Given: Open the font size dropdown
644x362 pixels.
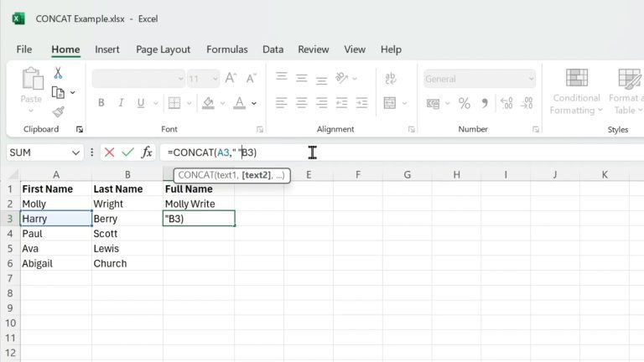Looking at the screenshot, I should click(x=215, y=79).
